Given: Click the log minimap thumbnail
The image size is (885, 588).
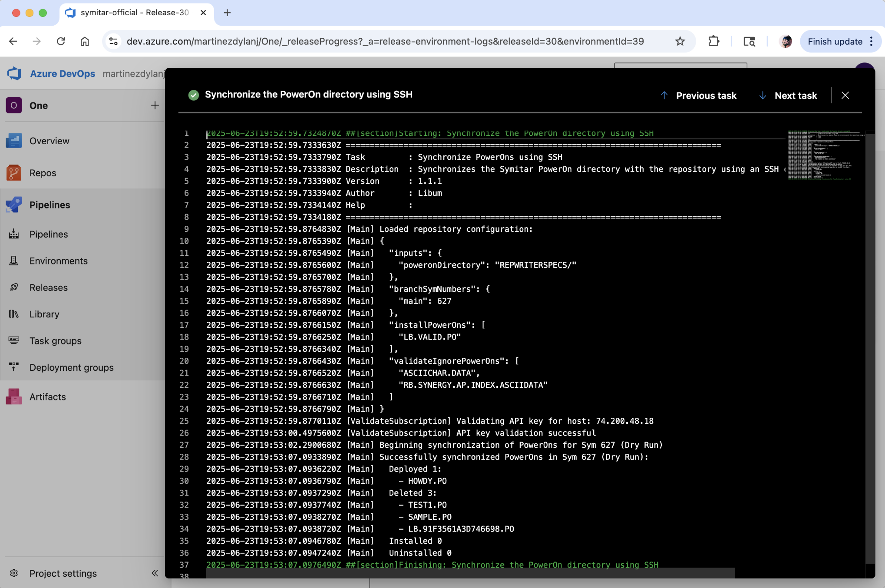Looking at the screenshot, I should point(823,155).
